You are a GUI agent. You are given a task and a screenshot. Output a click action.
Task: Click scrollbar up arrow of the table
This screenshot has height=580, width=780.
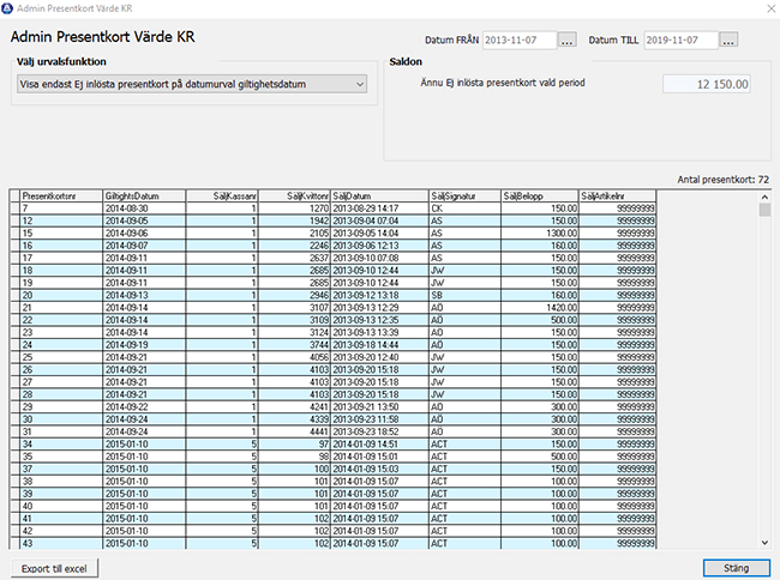pyautogui.click(x=765, y=197)
